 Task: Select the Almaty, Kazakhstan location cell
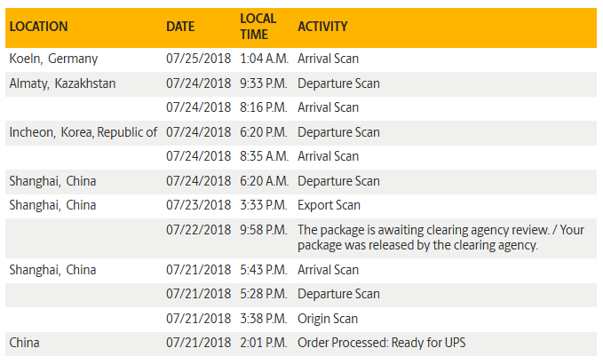[62, 83]
